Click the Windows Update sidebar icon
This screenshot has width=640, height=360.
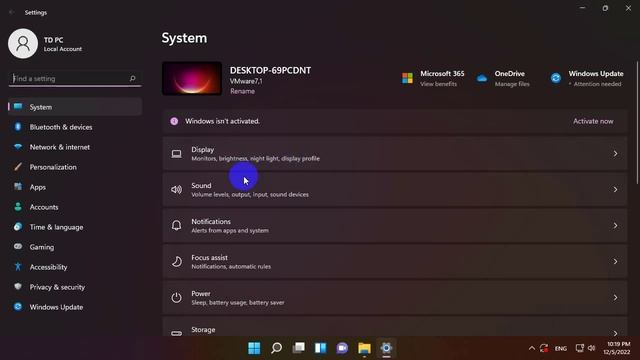[x=18, y=307]
